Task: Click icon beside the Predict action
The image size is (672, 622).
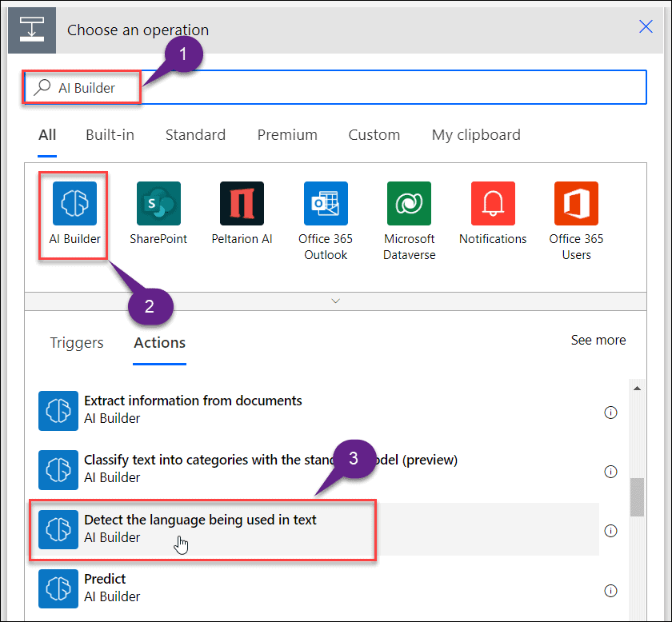Action: pos(58,588)
